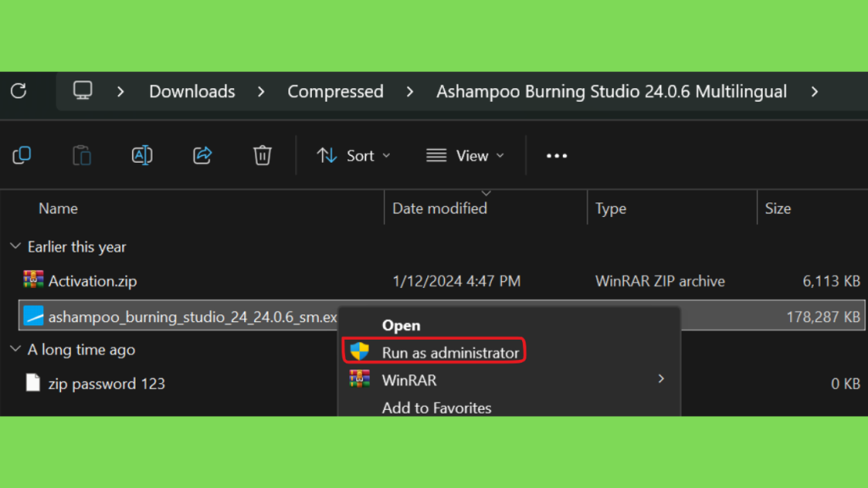Click the This PC monitor icon

[82, 91]
